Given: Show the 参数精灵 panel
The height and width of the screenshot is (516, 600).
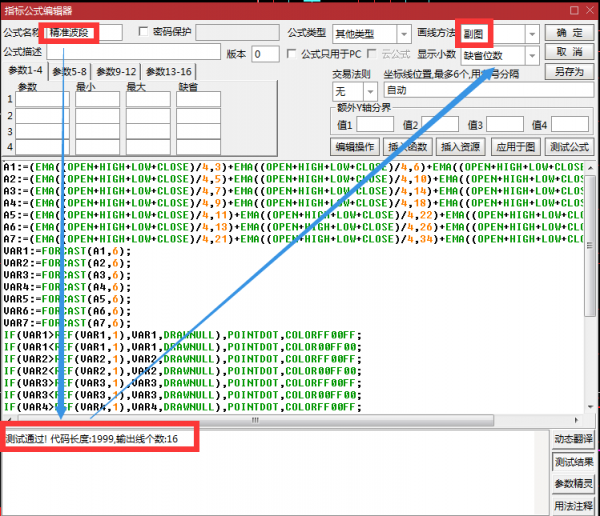Looking at the screenshot, I should (x=574, y=484).
